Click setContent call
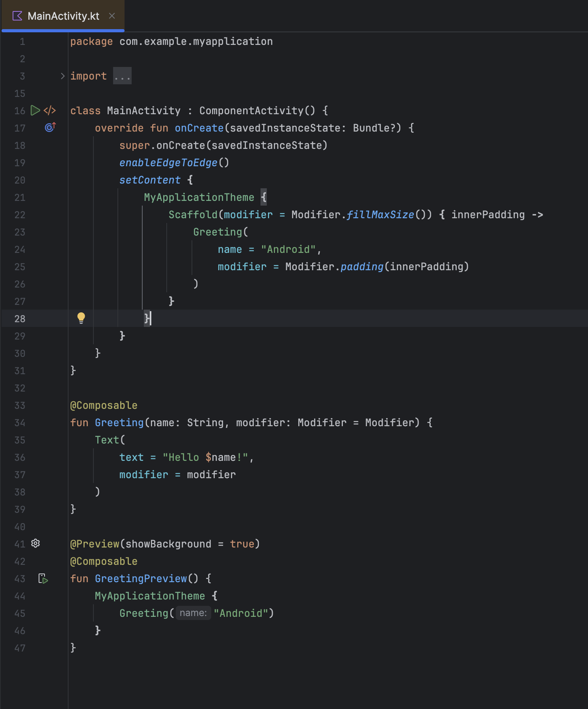Screen dimensions: 588x709 pyautogui.click(x=150, y=180)
